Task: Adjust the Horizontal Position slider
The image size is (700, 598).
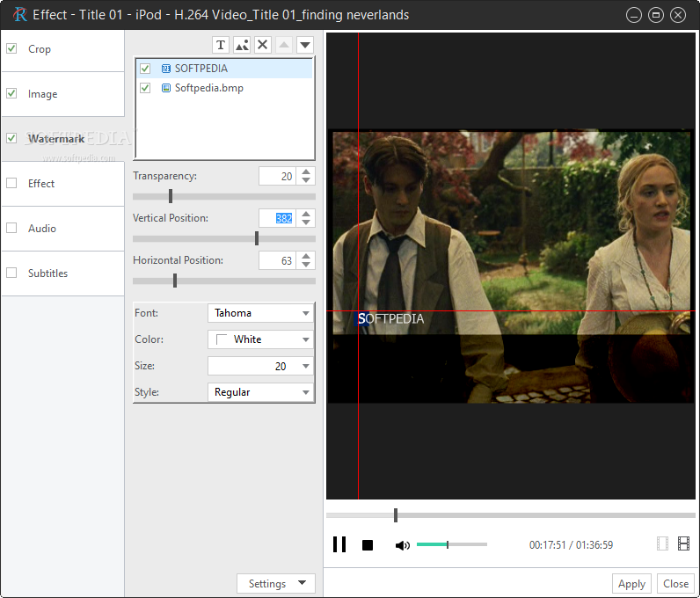Action: 175,281
